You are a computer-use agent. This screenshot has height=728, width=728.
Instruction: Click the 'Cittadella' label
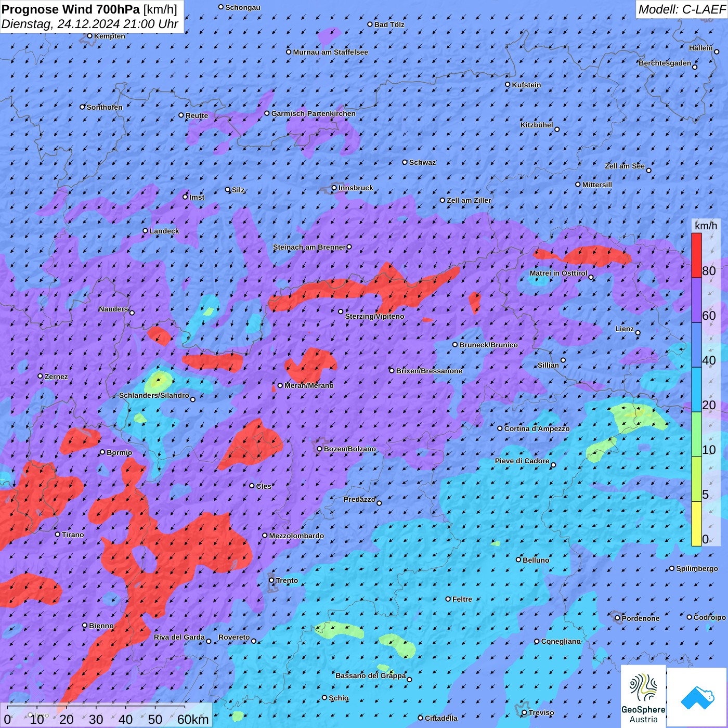(441, 718)
